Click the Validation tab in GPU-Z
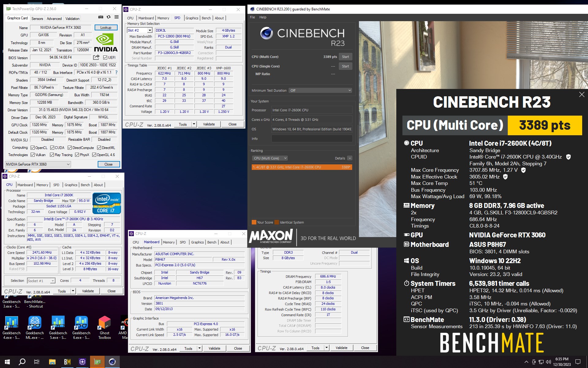 click(73, 19)
